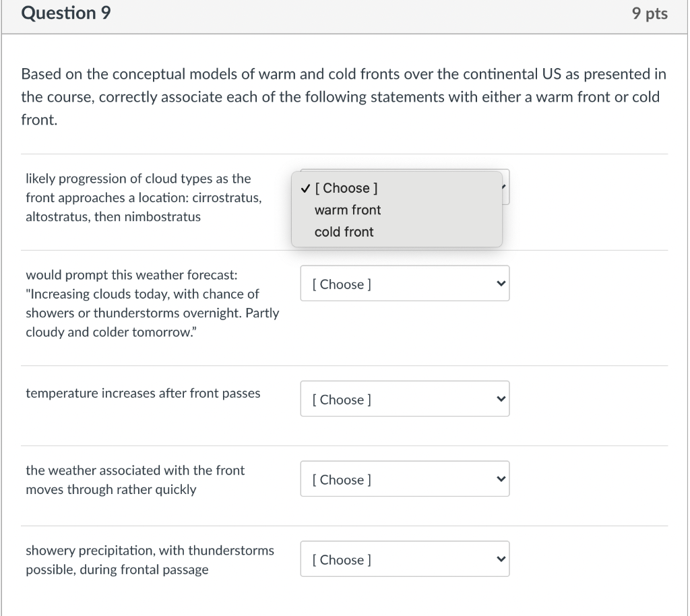Click the cirrostratus cloud progression statement text

tap(138, 197)
